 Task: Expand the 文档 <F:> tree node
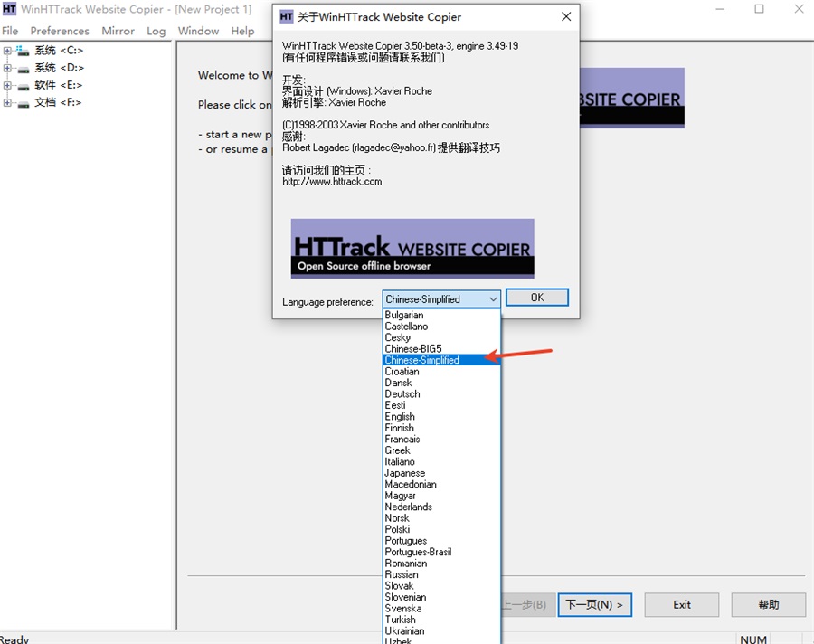point(7,102)
